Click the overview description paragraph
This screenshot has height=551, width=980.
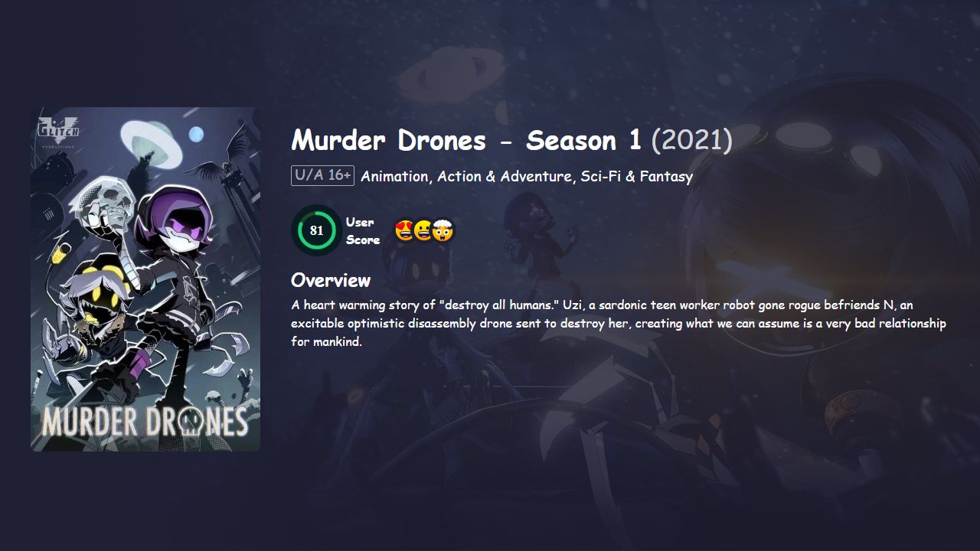pyautogui.click(x=619, y=323)
